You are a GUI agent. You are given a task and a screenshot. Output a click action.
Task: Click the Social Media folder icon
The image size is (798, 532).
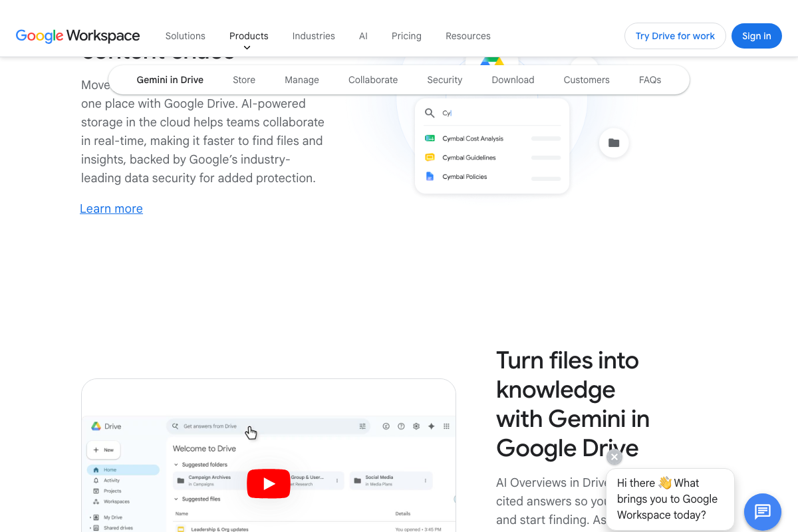point(358,480)
